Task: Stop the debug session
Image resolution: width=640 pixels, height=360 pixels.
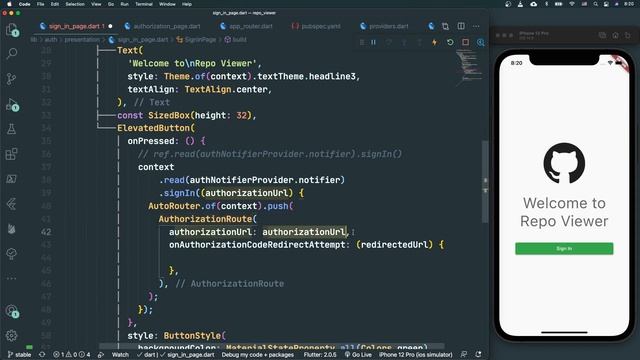Action: pyautogui.click(x=465, y=42)
